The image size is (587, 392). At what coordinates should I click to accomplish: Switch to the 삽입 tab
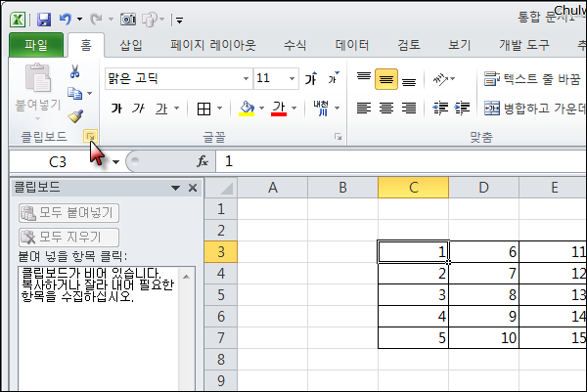131,45
